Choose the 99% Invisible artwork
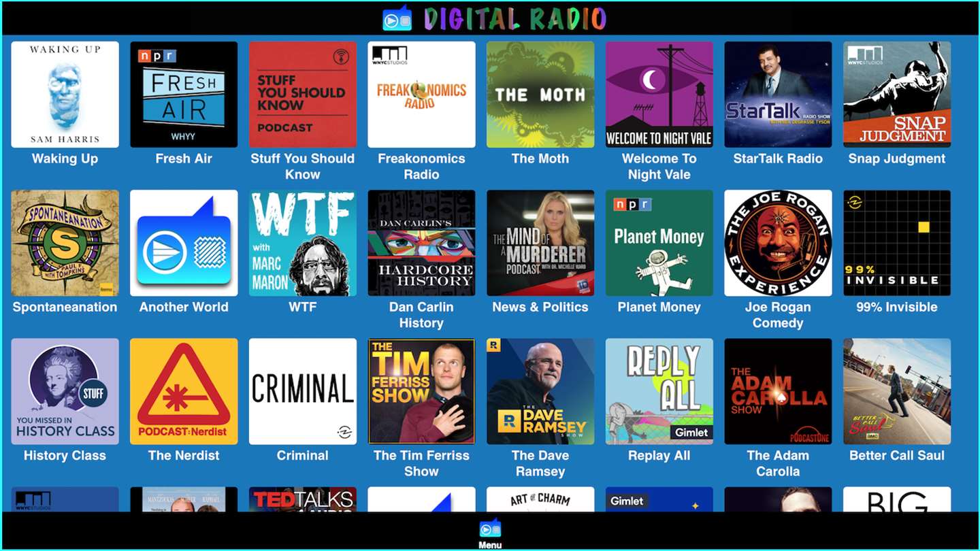 [x=897, y=243]
